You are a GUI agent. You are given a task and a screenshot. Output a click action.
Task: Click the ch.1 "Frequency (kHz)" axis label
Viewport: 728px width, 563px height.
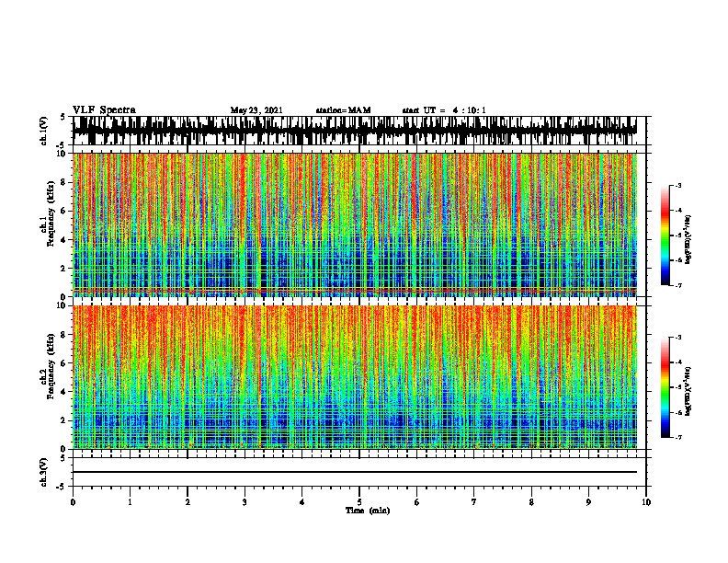50,213
